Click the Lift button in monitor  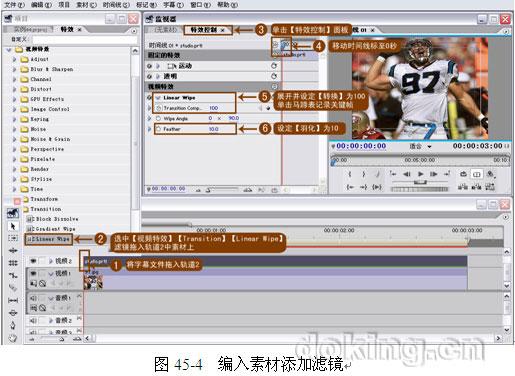[463, 187]
